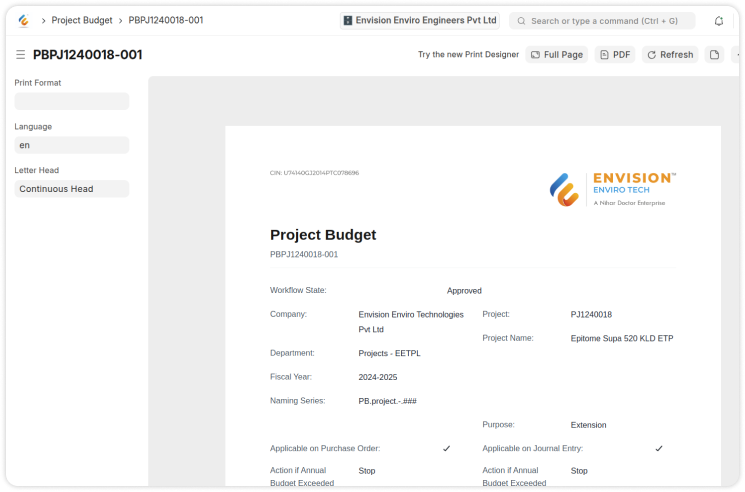Select Epitome Supa 520 KLD ETP text

[x=622, y=338]
